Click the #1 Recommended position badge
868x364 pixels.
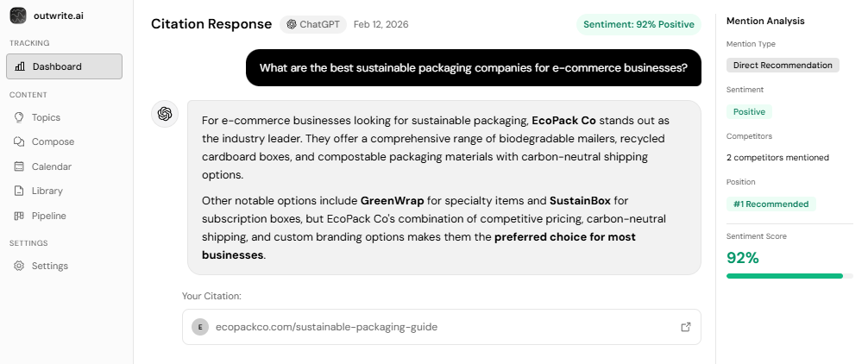771,204
